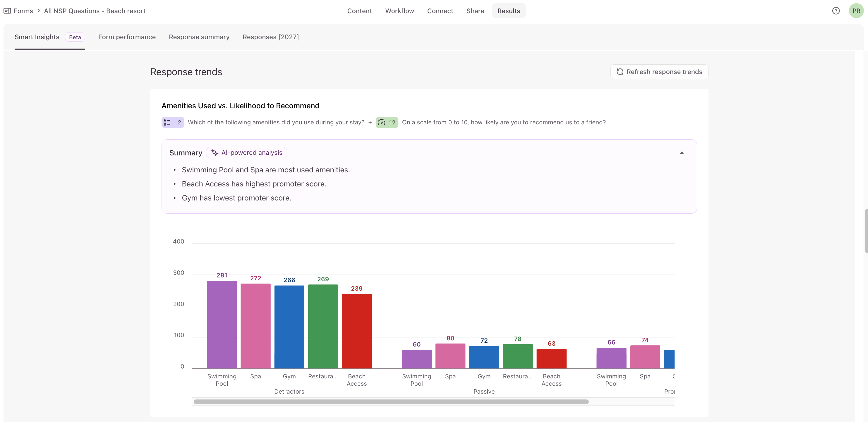
Task: Open the PR user avatar menu
Action: (856, 11)
